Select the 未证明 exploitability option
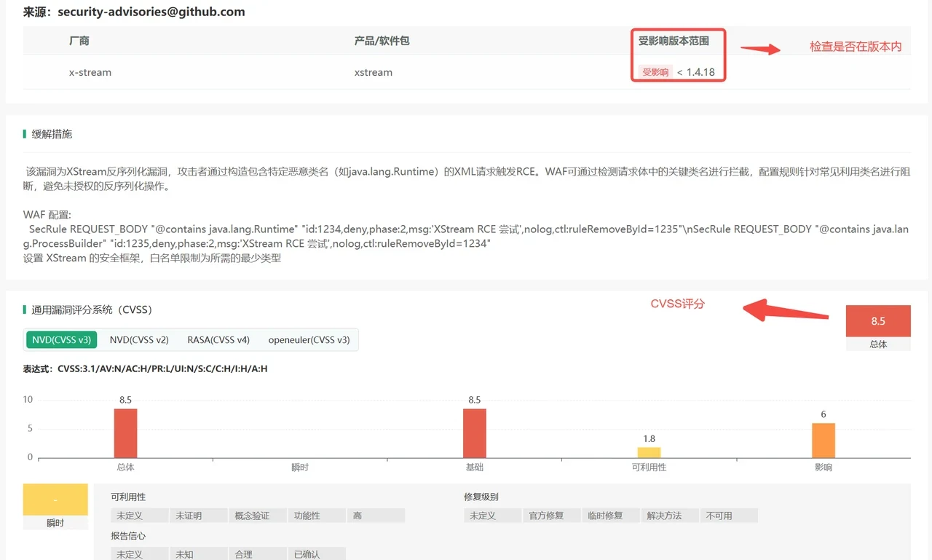932x560 pixels. pyautogui.click(x=199, y=516)
